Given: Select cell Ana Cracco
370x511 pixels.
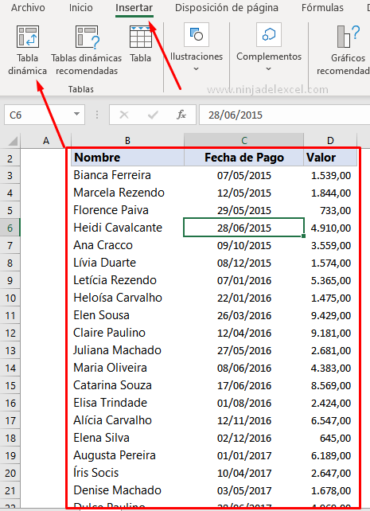Looking at the screenshot, I should [128, 245].
